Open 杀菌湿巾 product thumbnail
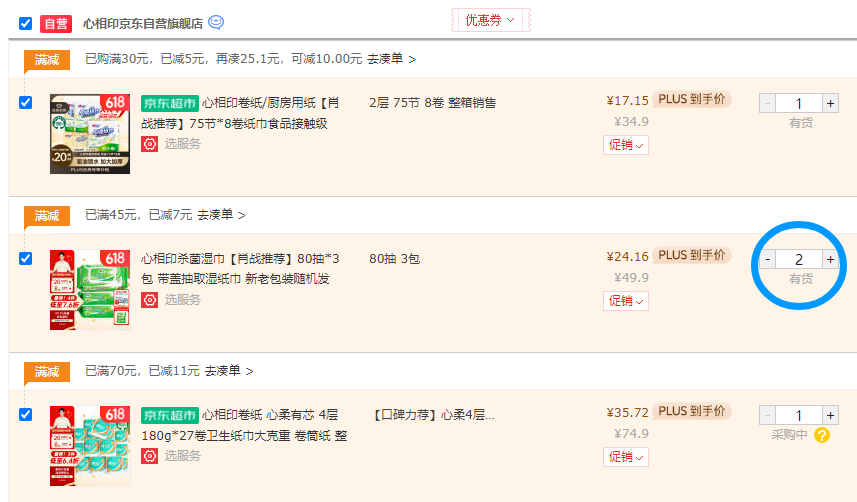The image size is (857, 502). coord(90,290)
